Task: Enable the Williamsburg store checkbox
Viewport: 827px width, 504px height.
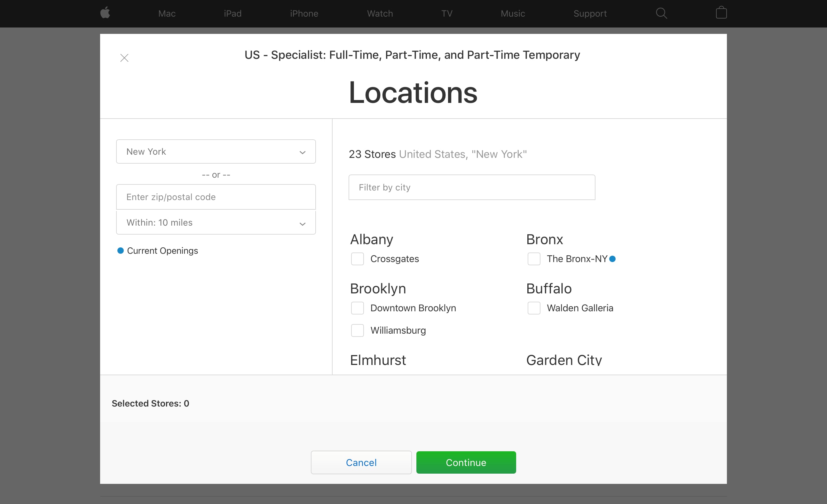Action: [x=357, y=330]
